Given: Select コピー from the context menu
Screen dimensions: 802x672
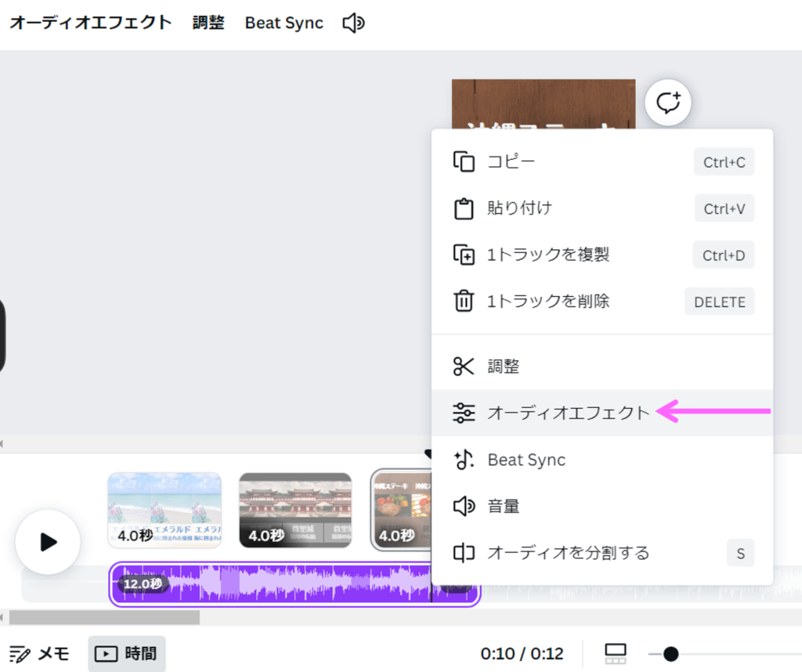Looking at the screenshot, I should point(511,162).
